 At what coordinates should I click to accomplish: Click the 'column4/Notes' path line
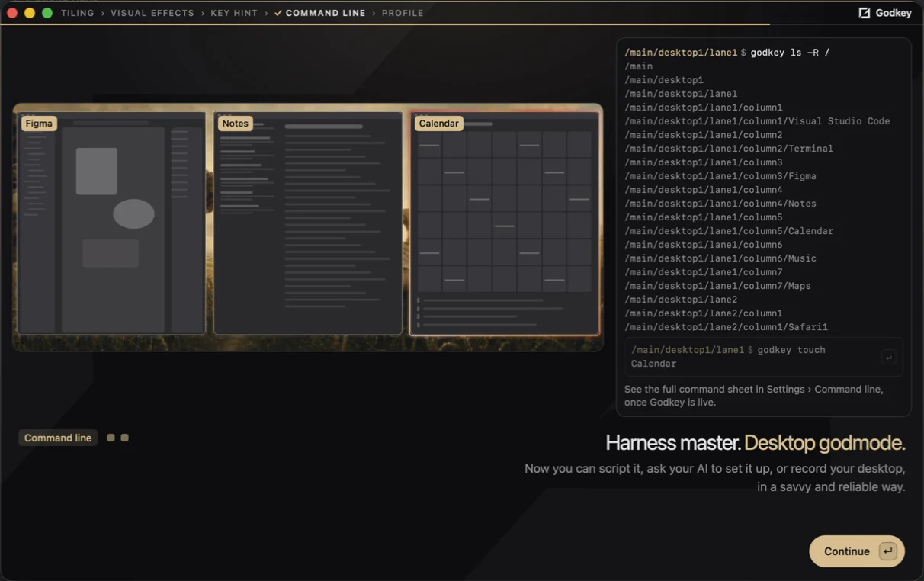point(720,204)
